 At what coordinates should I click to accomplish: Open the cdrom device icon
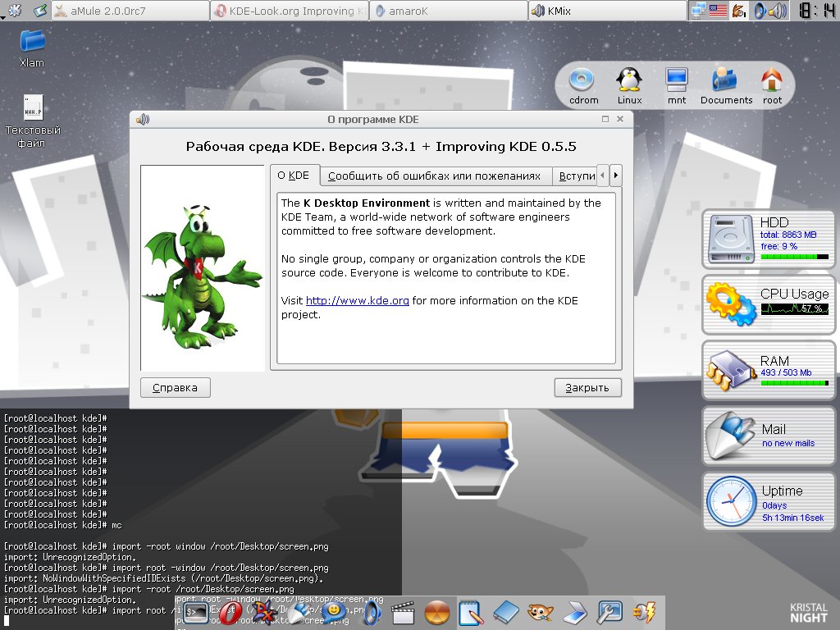tap(583, 86)
